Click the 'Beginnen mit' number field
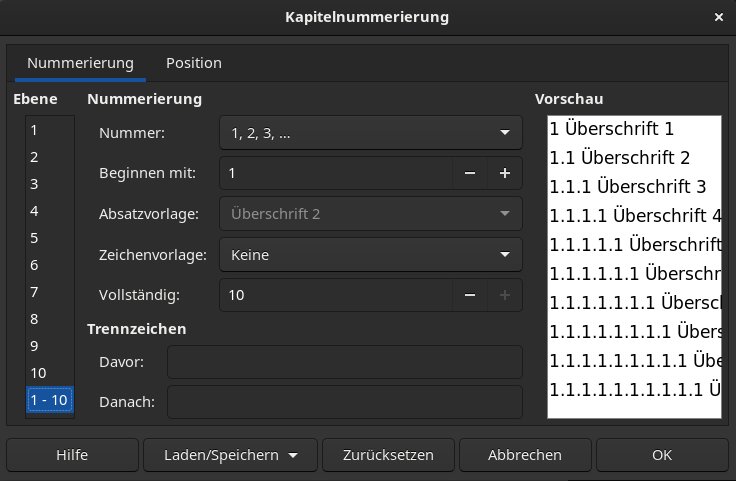Screen dimensions: 736x481 pos(335,173)
